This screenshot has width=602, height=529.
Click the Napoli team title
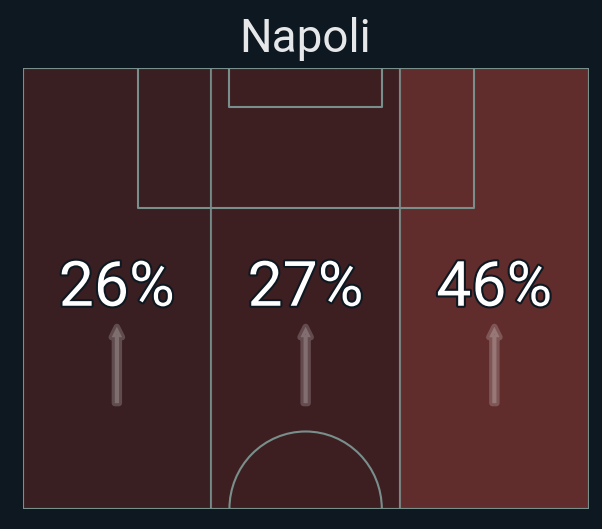pos(305,36)
